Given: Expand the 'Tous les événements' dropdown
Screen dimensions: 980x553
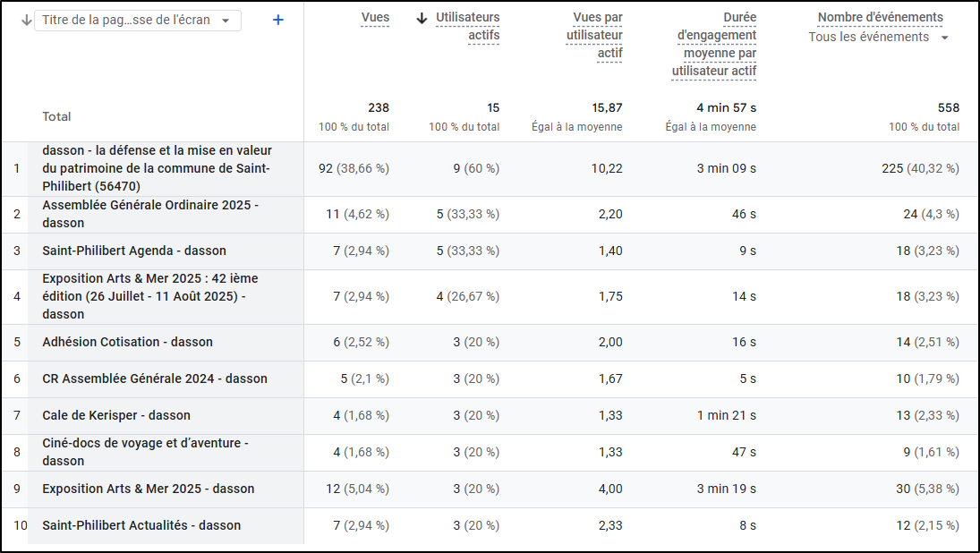Looking at the screenshot, I should 878,38.
